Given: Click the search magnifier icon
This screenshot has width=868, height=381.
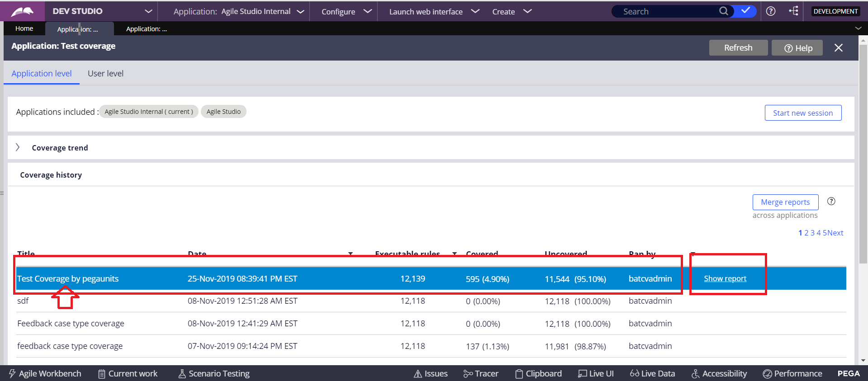Looking at the screenshot, I should (724, 11).
